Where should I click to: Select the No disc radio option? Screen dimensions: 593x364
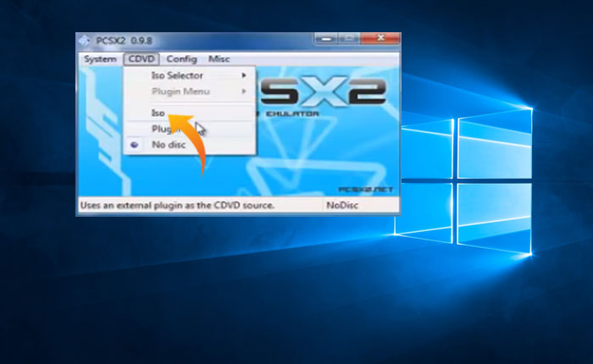[x=190, y=145]
